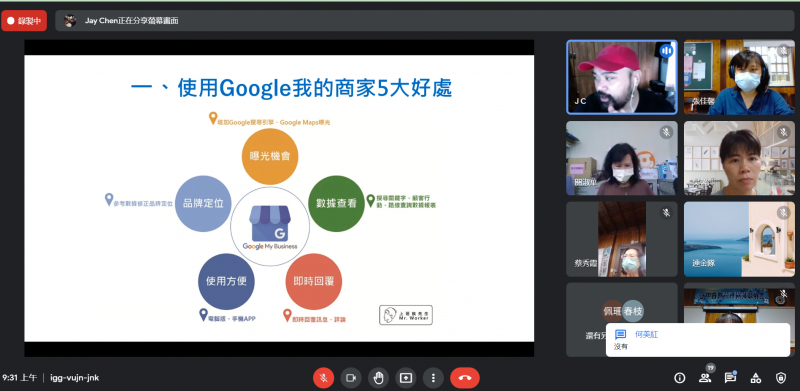Open more options three-dot menu
Image resolution: width=800 pixels, height=391 pixels.
tap(433, 378)
